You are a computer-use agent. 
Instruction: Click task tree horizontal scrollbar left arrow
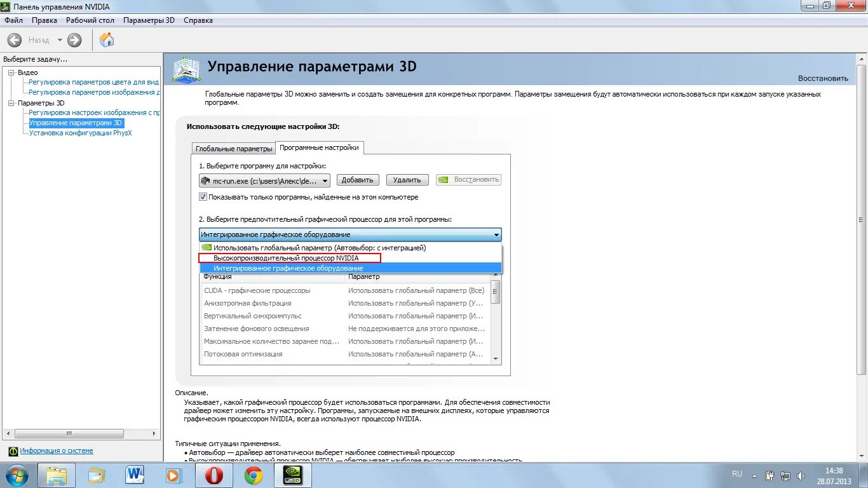tap(8, 434)
